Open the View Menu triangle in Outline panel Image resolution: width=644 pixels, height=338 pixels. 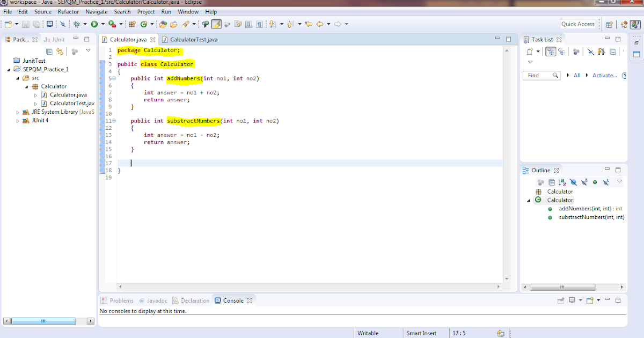(x=620, y=182)
